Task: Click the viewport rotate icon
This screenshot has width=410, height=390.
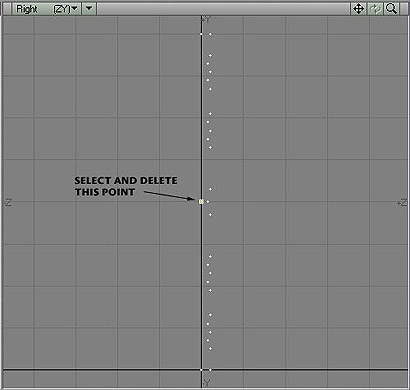Action: click(375, 8)
